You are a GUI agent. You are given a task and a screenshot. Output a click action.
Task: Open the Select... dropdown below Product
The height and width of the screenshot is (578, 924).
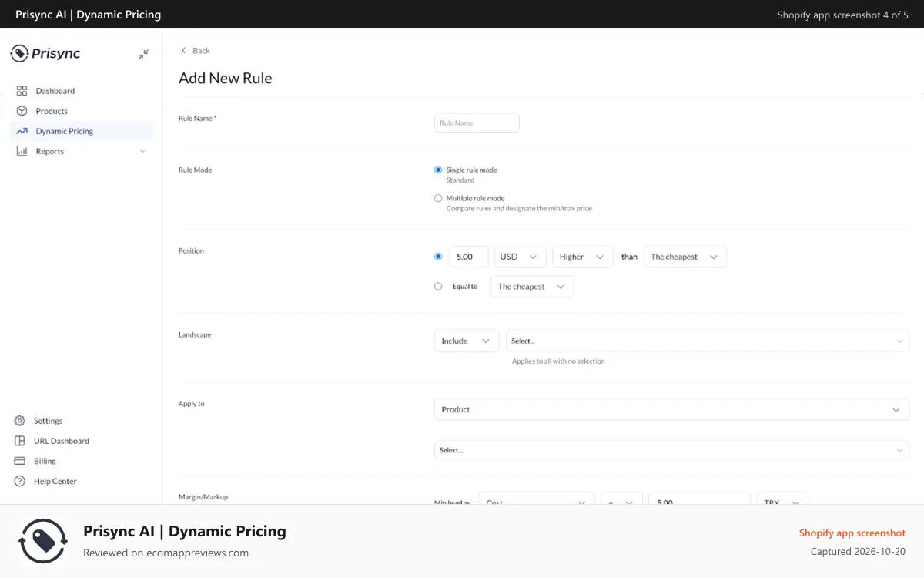tap(671, 450)
